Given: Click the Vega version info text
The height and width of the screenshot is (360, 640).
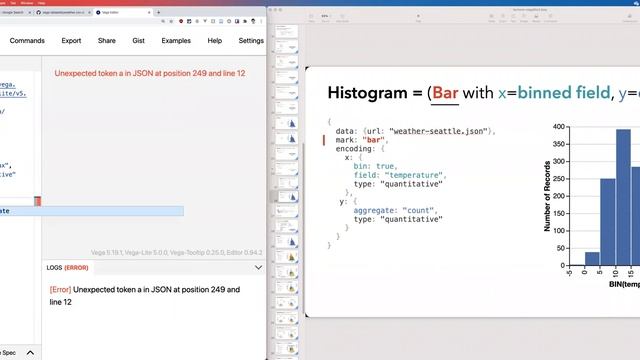Looking at the screenshot, I should (176, 253).
